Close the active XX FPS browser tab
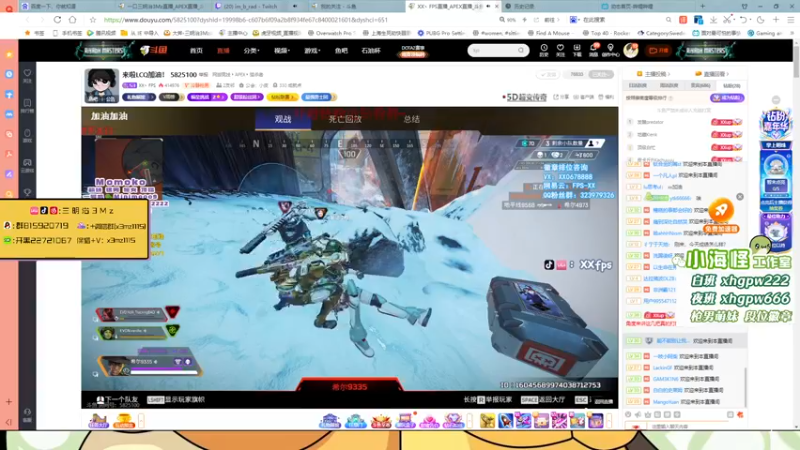The width and height of the screenshot is (800, 450). 496,6
